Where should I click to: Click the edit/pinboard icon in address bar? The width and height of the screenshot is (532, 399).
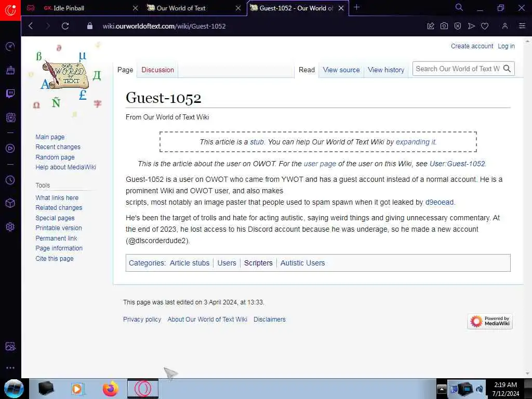[431, 26]
